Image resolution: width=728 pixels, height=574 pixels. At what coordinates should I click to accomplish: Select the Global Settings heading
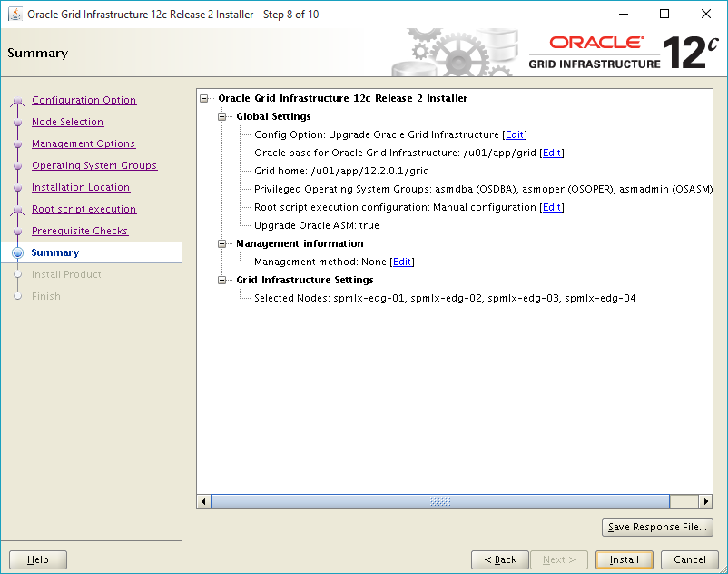coord(273,116)
